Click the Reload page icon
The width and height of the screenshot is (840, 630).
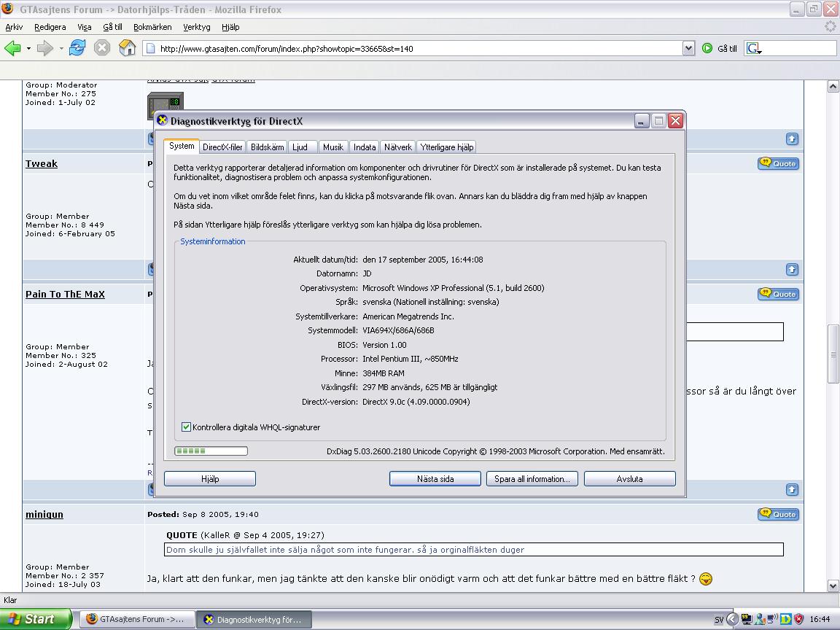(77, 48)
